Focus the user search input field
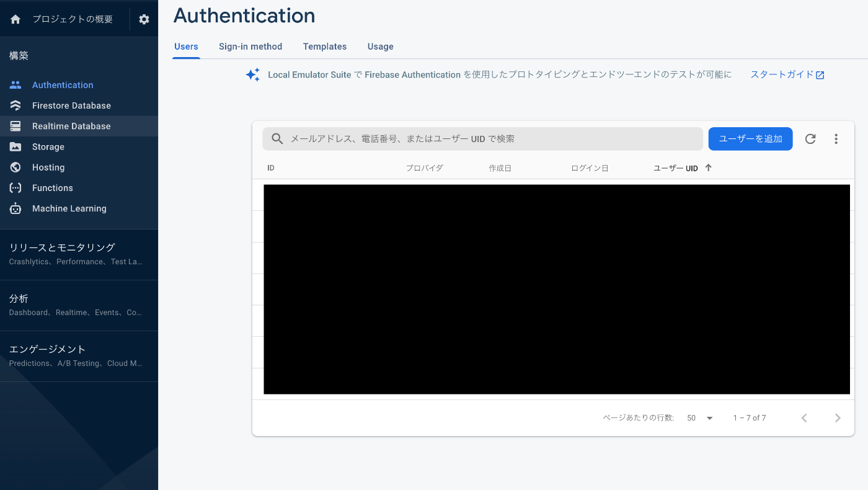 [x=482, y=139]
